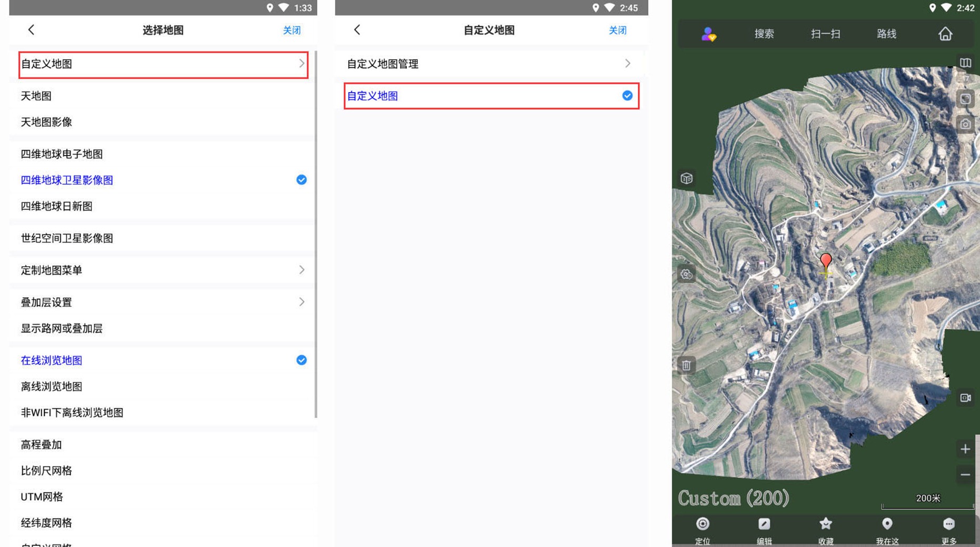Image resolution: width=980 pixels, height=547 pixels.
Task: Click the map layers book icon
Action: coord(965,63)
